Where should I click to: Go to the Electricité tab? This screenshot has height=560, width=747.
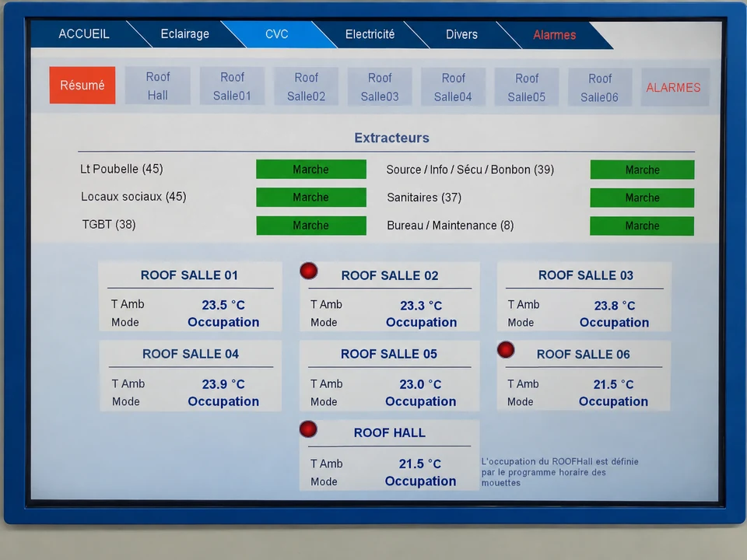click(x=370, y=34)
